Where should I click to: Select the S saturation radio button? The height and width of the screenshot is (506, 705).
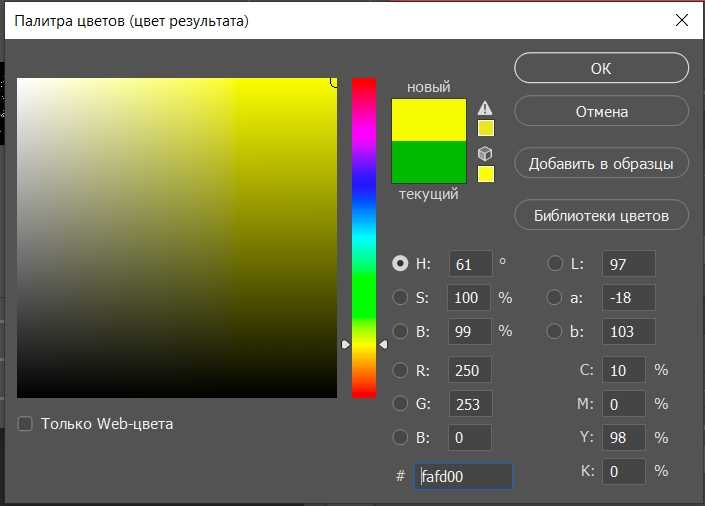(400, 297)
